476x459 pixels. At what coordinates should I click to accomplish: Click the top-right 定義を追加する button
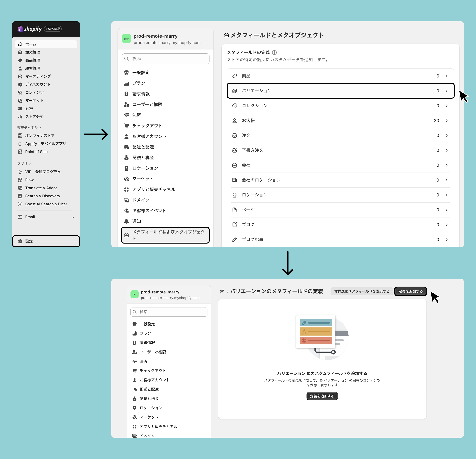[410, 291]
